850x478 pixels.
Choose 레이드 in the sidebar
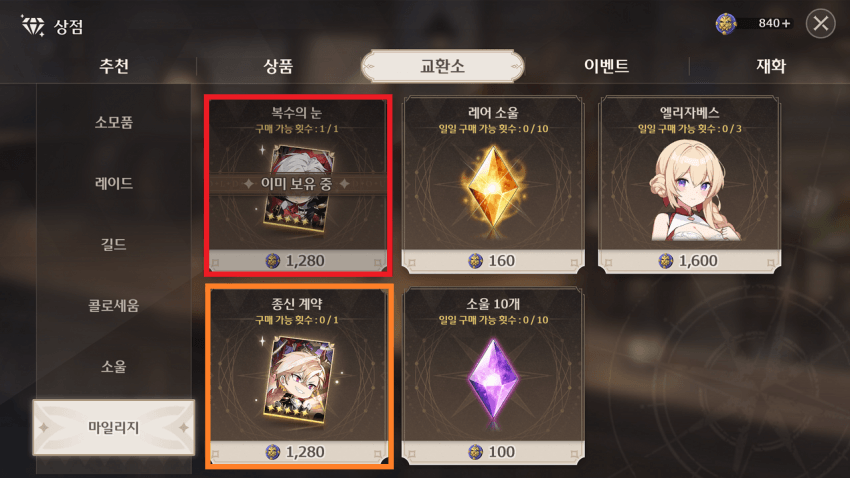pyautogui.click(x=114, y=183)
